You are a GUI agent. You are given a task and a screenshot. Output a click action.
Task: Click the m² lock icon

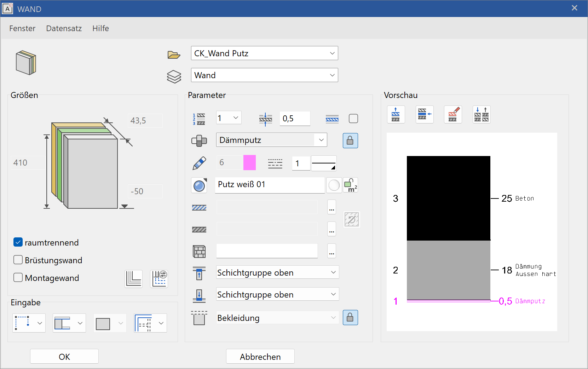(x=351, y=185)
